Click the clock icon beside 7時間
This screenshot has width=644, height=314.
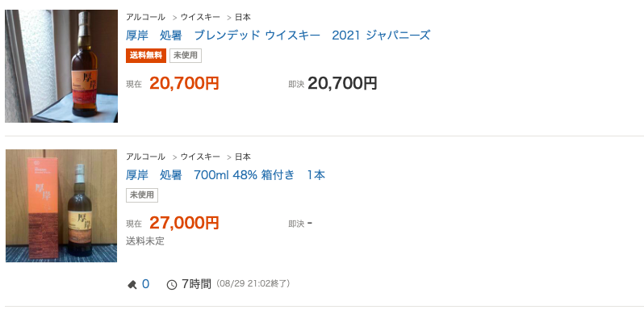[x=172, y=284]
